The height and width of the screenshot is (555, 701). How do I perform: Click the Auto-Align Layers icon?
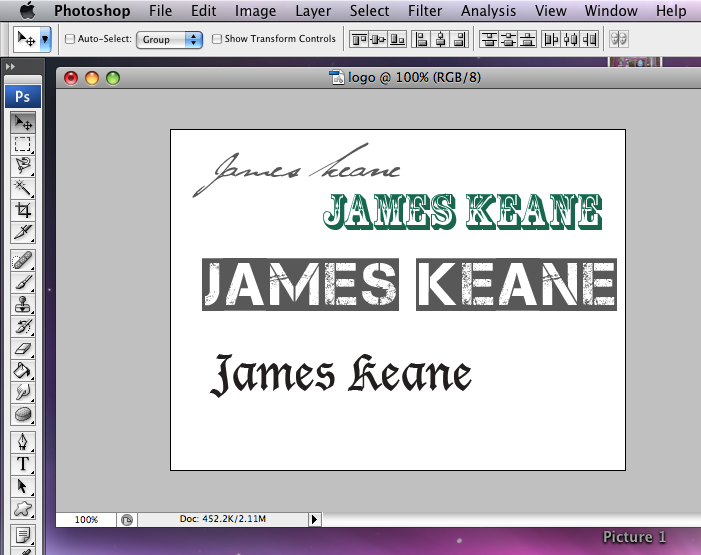(619, 39)
